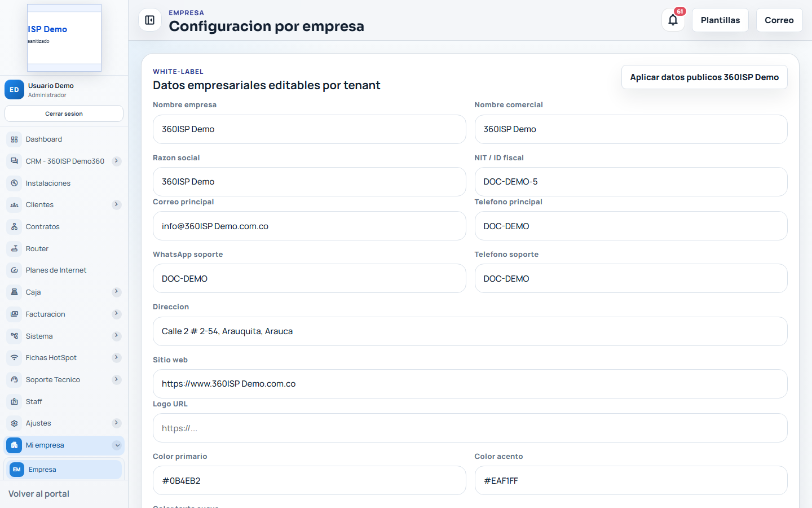The height and width of the screenshot is (508, 812).
Task: Expand the CRM - 360ISP Demo360 submenu
Action: [117, 161]
